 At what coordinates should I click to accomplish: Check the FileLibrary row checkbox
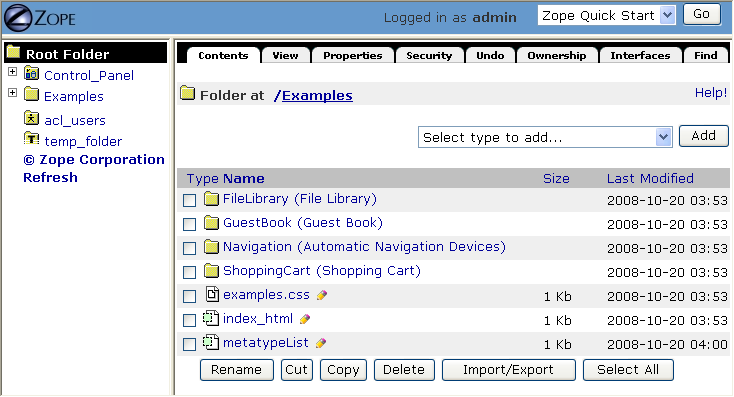tap(190, 200)
